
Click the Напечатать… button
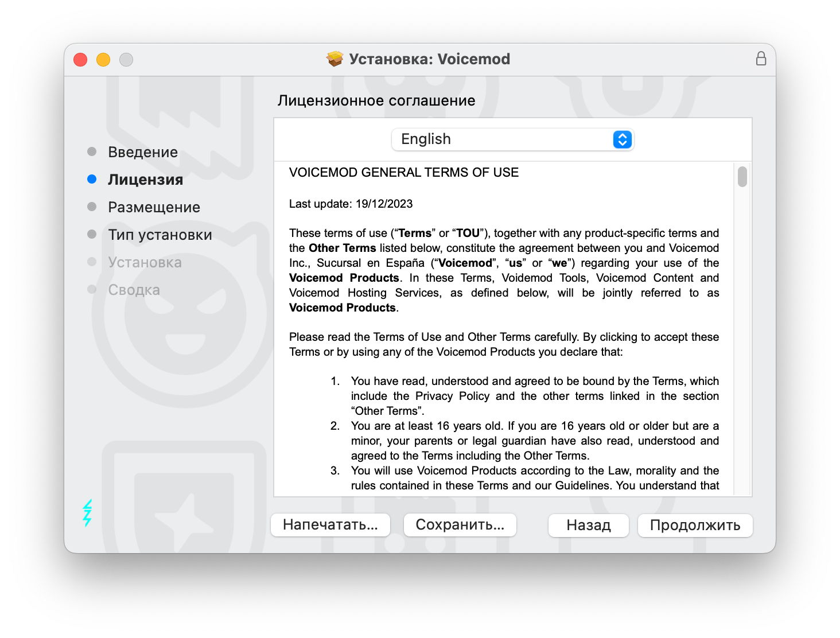click(330, 525)
